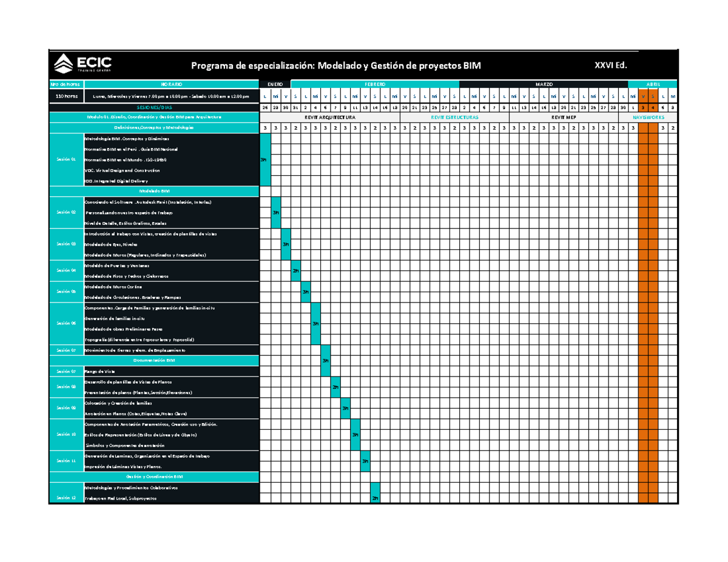This screenshot has width=728, height=562.
Task: Select the '110 horas' cell
Action: 66,97
